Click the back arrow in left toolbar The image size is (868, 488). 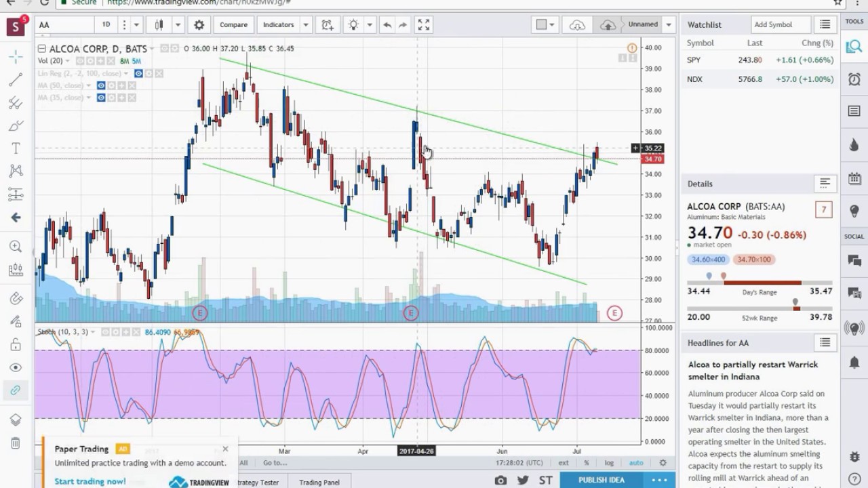click(x=15, y=218)
